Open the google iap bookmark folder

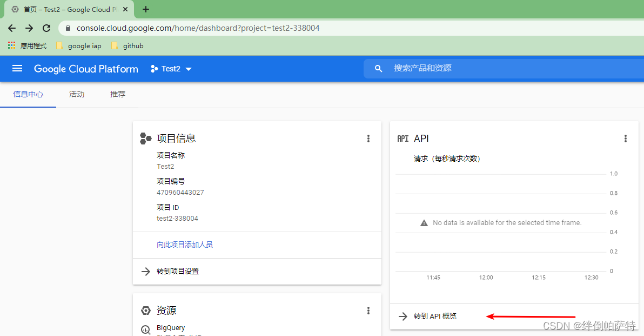(78, 45)
